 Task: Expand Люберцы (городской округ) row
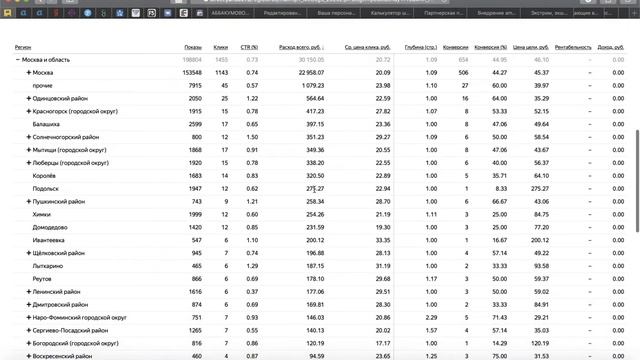point(29,163)
